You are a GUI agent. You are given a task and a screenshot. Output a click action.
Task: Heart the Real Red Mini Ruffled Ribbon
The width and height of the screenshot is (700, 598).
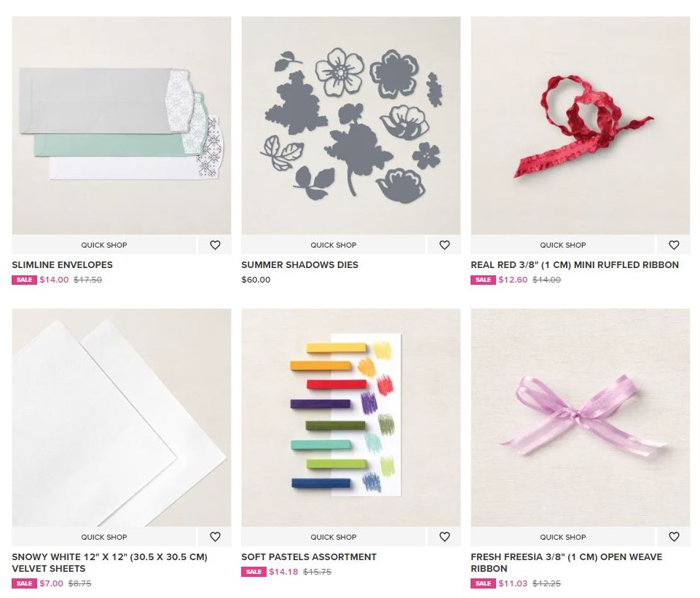[x=674, y=245]
